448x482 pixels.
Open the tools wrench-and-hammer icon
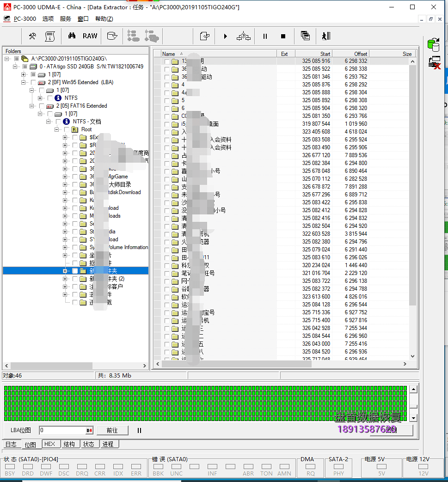click(32, 36)
